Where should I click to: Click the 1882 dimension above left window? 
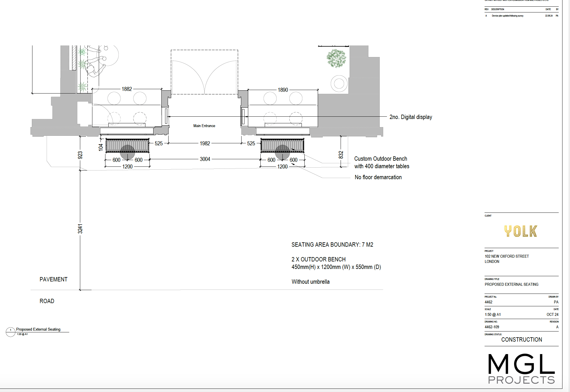coord(127,89)
